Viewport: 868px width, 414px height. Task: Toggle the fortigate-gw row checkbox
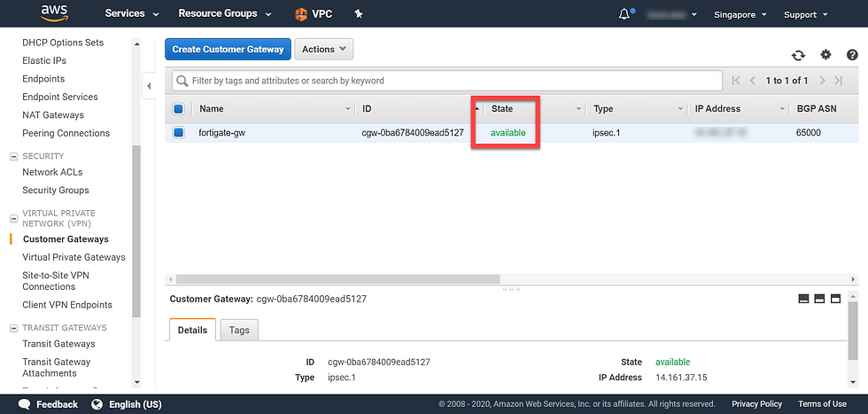[178, 133]
